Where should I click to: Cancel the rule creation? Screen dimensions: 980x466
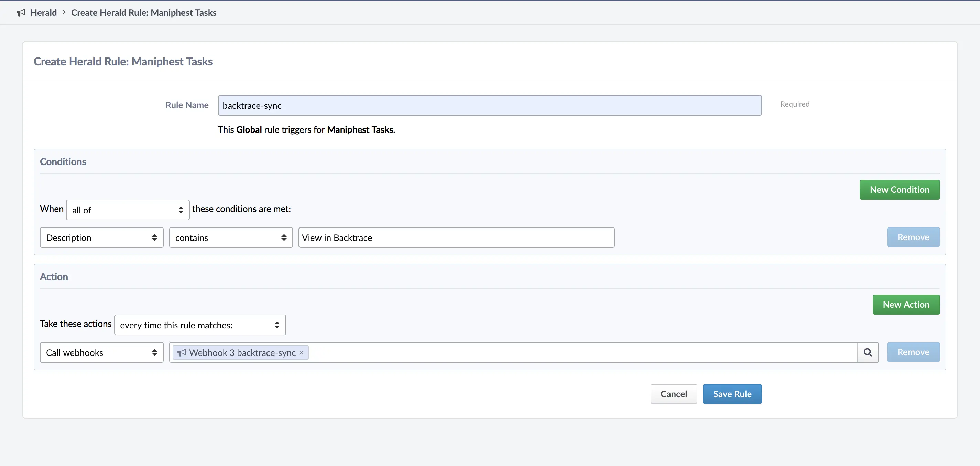tap(673, 394)
